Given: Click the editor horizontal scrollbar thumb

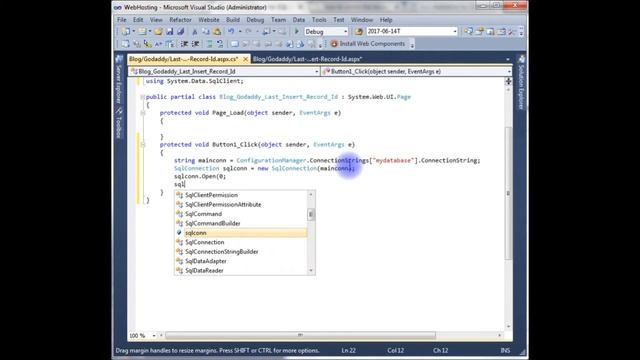Looking at the screenshot, I should pos(300,336).
